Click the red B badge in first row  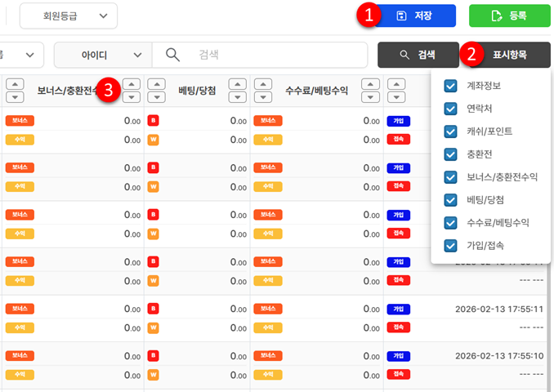click(153, 121)
